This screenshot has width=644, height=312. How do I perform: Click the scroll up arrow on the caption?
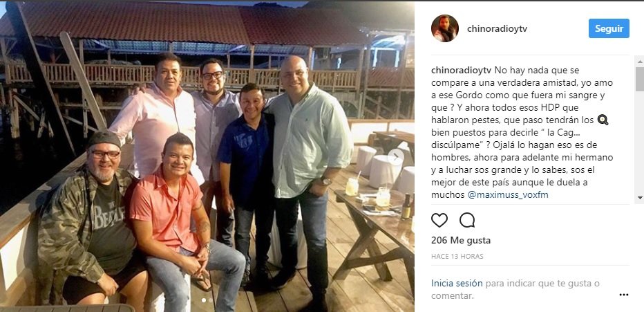pyautogui.click(x=639, y=62)
